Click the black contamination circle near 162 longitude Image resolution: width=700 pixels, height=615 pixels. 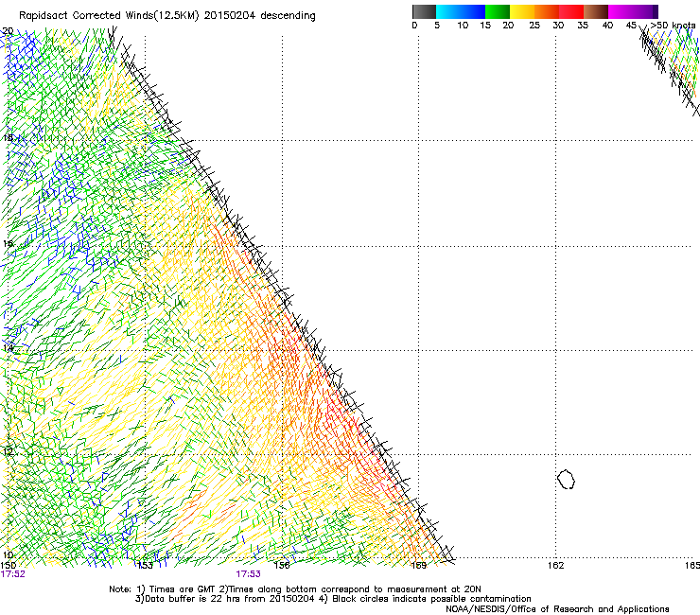tap(566, 479)
